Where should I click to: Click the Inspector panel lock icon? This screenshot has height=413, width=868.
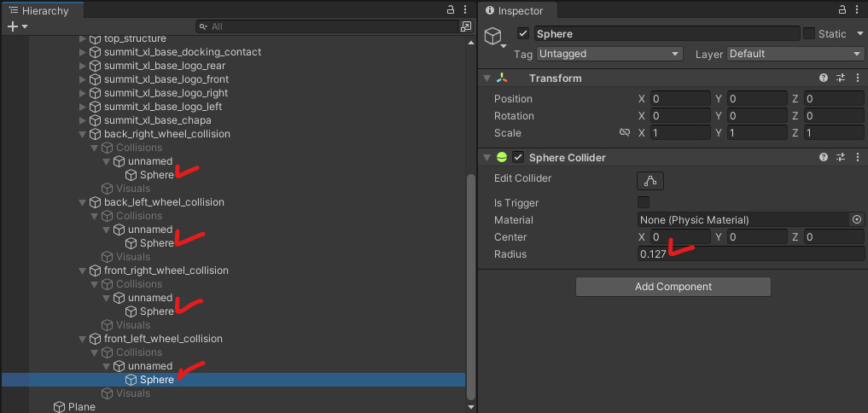pyautogui.click(x=842, y=9)
